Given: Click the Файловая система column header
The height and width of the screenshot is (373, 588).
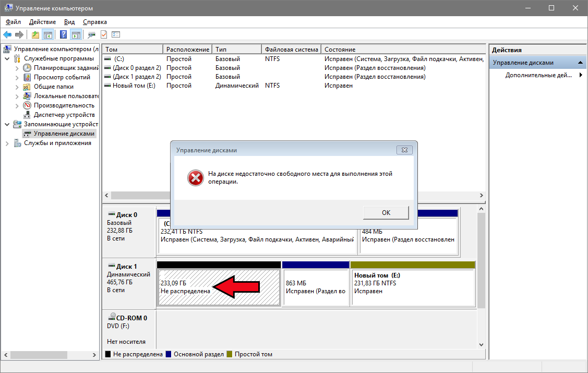Looking at the screenshot, I should 291,50.
